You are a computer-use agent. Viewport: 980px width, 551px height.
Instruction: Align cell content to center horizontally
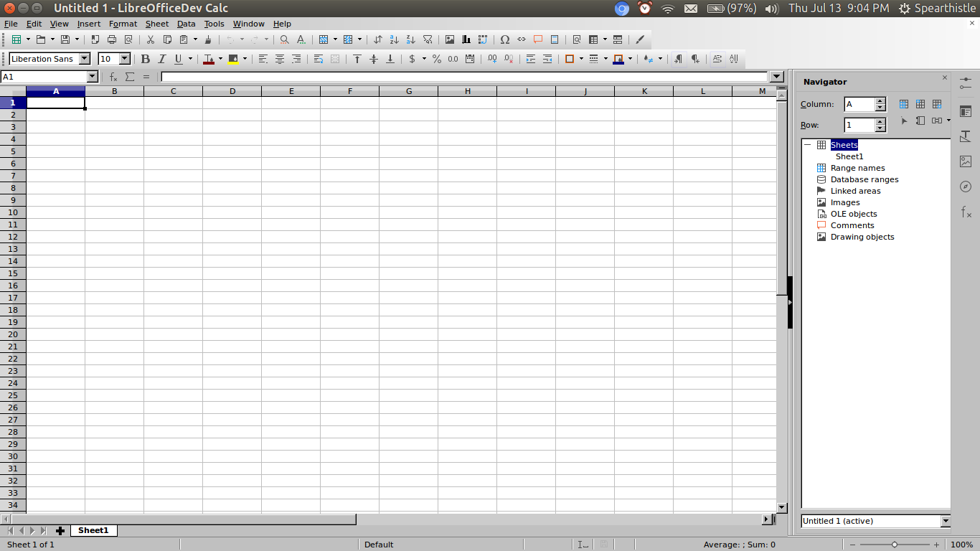click(280, 59)
